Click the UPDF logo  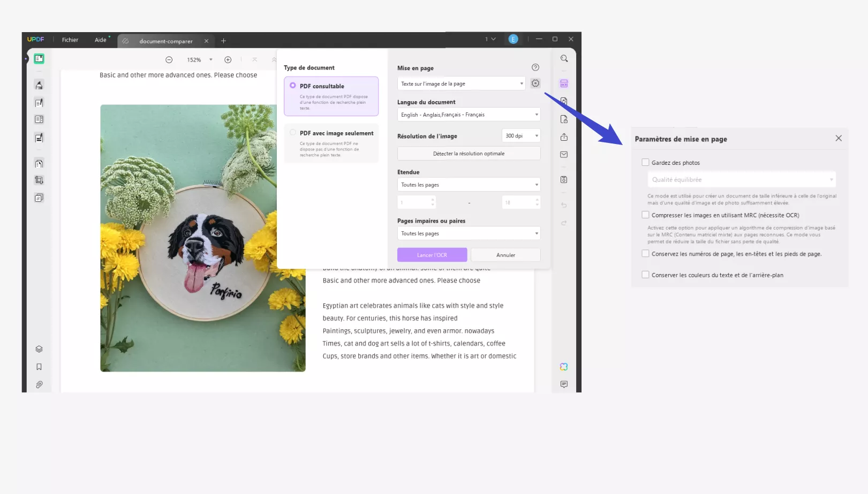pyautogui.click(x=36, y=40)
